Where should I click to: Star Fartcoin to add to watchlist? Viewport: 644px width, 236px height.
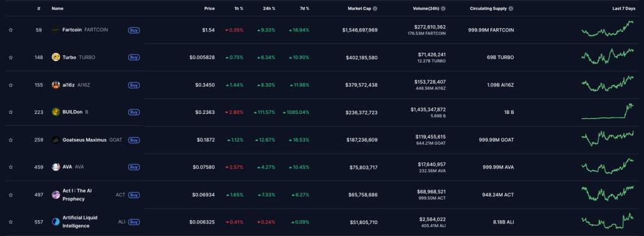pos(11,30)
